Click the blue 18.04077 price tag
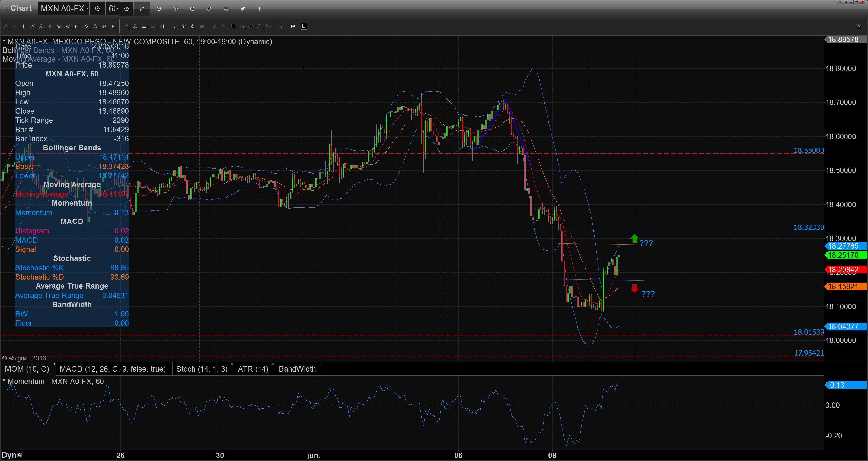Image resolution: width=868 pixels, height=461 pixels. 846,326
